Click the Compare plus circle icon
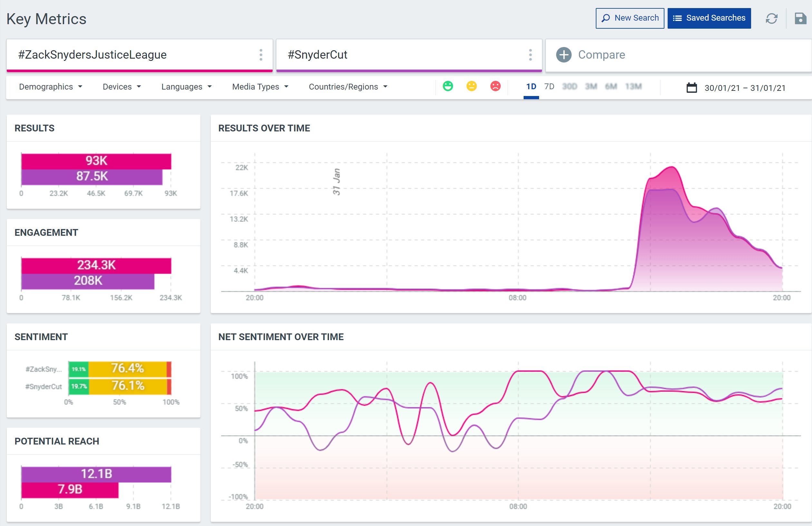The width and height of the screenshot is (812, 526). point(564,54)
